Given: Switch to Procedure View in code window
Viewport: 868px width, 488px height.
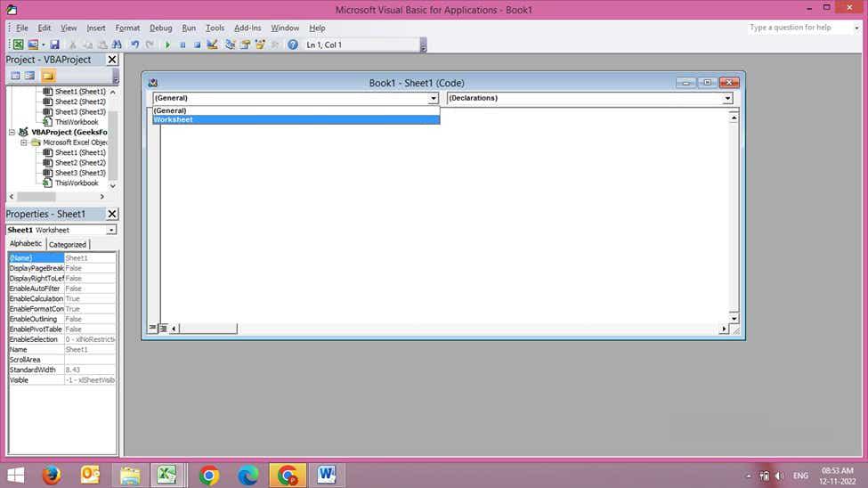Looking at the screenshot, I should coord(153,328).
